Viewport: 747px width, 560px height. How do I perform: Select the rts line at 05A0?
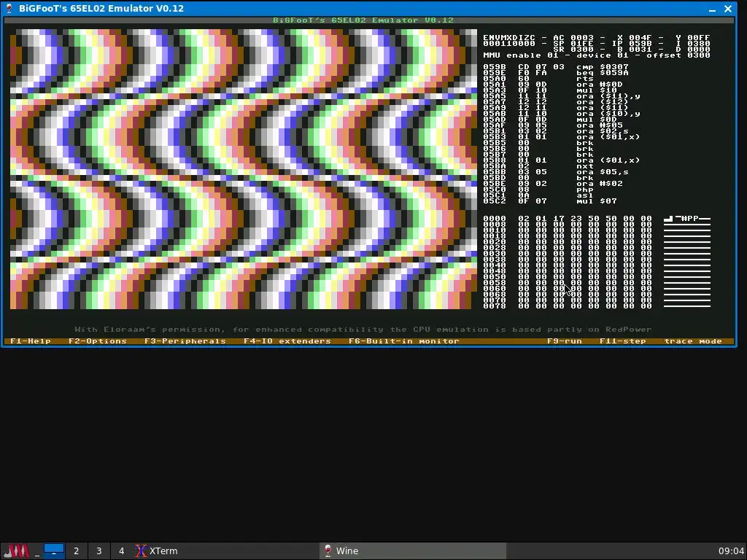click(x=538, y=79)
